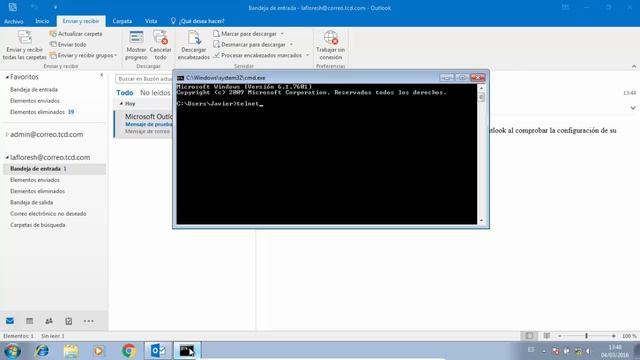The width and height of the screenshot is (640, 360).
Task: Select Bandeja de salida folder
Action: (32, 202)
